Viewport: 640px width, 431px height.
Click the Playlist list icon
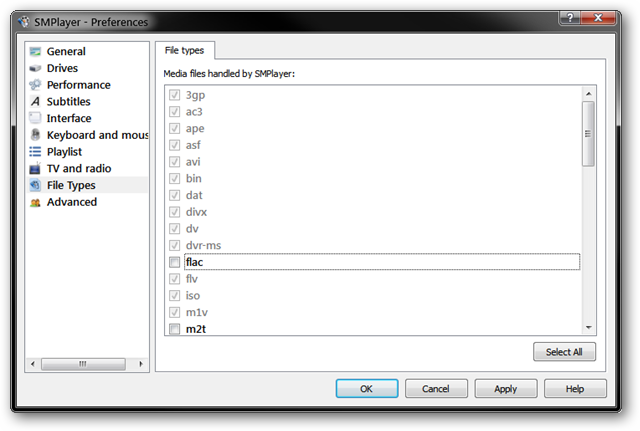tap(36, 151)
